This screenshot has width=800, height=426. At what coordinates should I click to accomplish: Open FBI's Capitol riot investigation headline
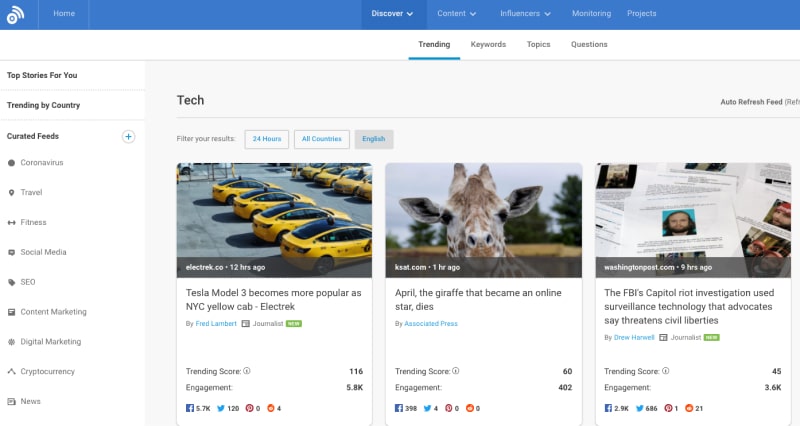689,307
